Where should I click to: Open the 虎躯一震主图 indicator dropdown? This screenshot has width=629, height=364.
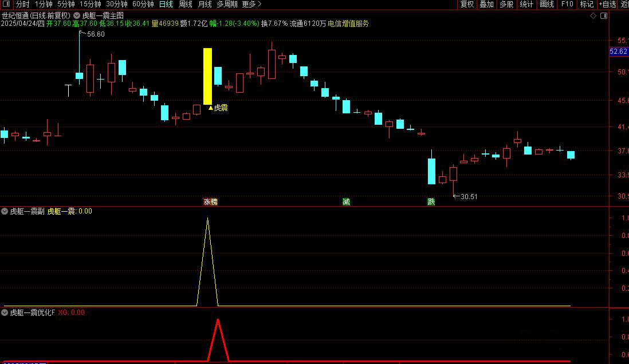tap(77, 15)
